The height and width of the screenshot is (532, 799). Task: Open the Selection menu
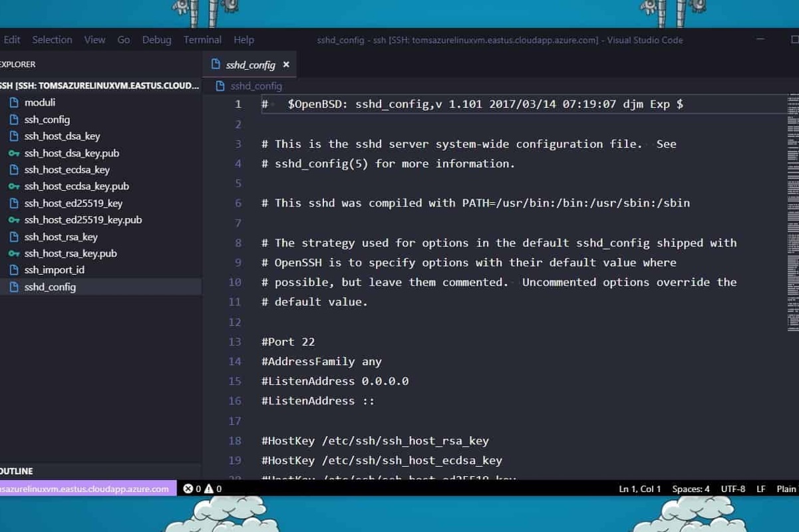coord(52,40)
